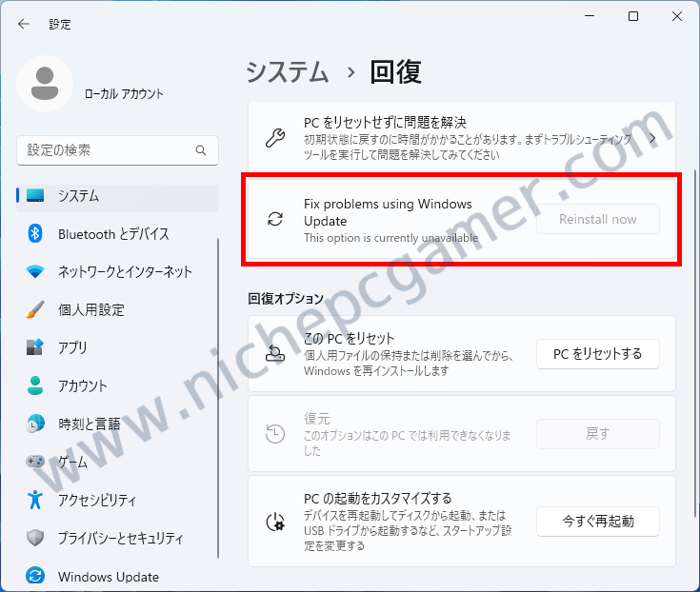This screenshot has height=592, width=700.
Task: Click the Windows Update sidebar icon
Action: click(x=35, y=576)
